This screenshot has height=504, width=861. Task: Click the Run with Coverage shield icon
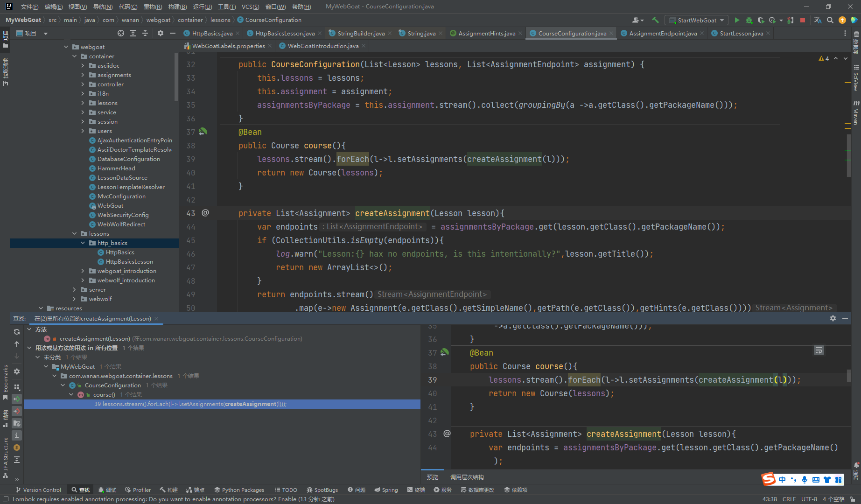[761, 20]
